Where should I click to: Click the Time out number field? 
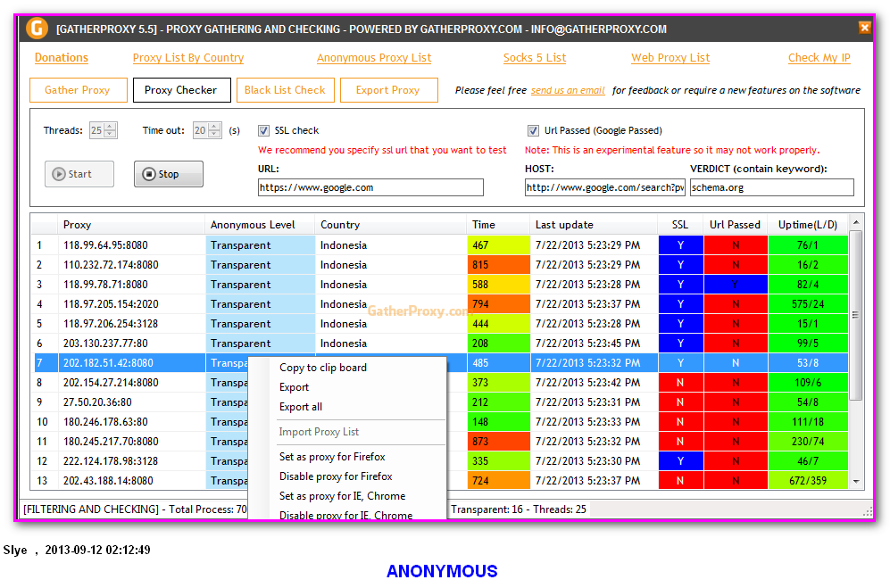[x=201, y=130]
